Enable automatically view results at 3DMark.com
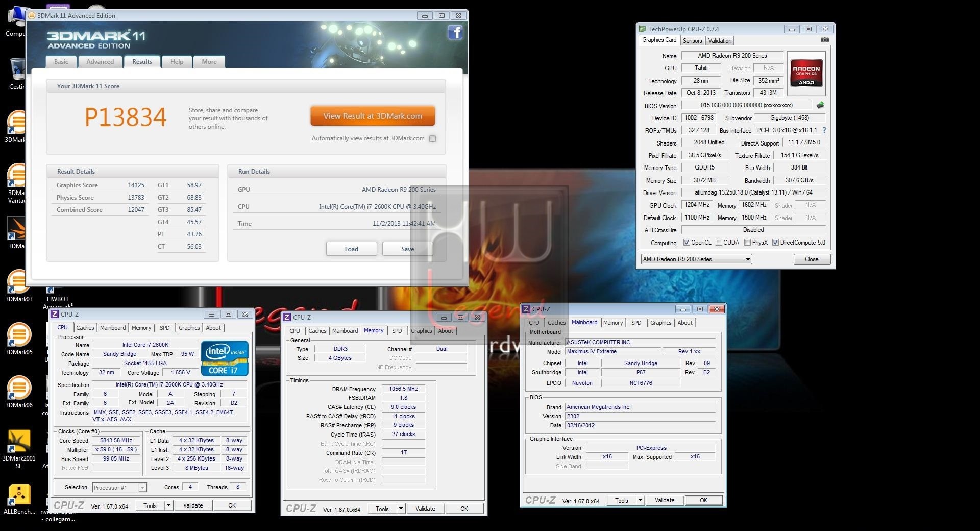The image size is (980, 531). point(433,138)
